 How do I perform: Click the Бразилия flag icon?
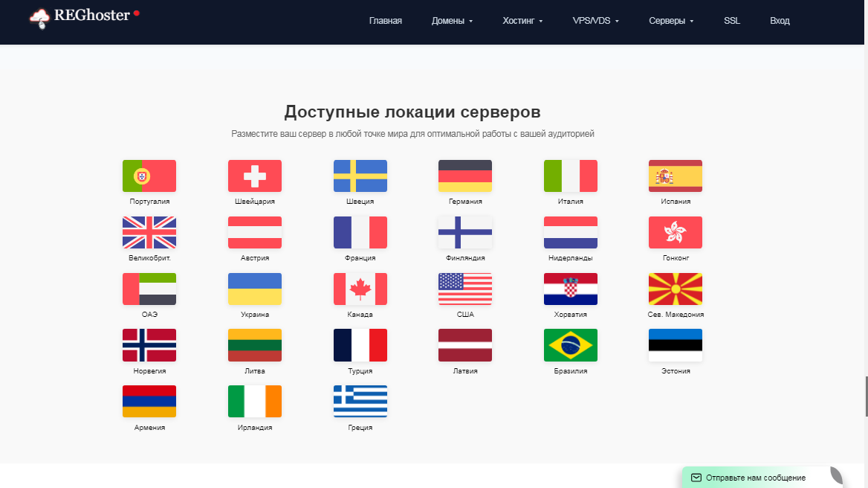tap(570, 345)
